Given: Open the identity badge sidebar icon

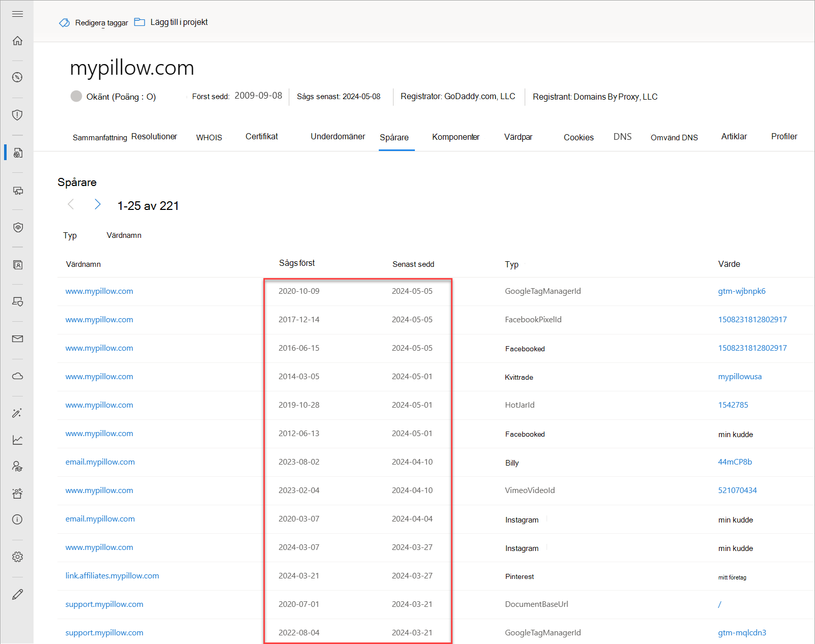Looking at the screenshot, I should [x=17, y=265].
